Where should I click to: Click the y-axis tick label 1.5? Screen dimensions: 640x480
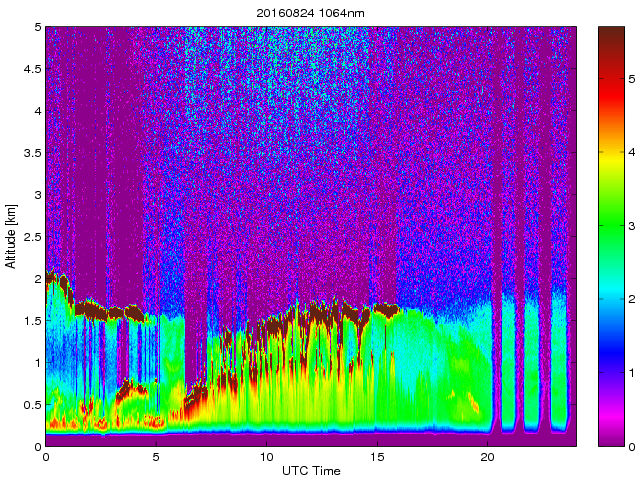point(32,321)
